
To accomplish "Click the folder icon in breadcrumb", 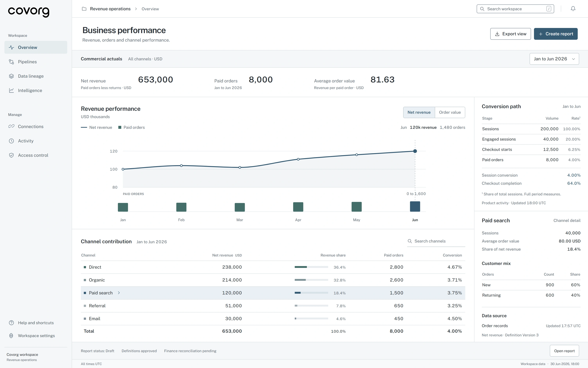I will coord(84,9).
